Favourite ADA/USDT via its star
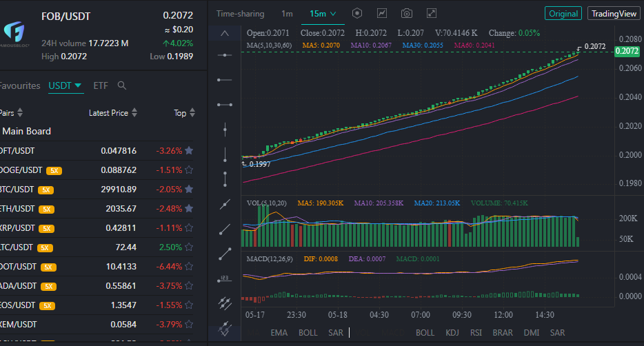 [189, 285]
